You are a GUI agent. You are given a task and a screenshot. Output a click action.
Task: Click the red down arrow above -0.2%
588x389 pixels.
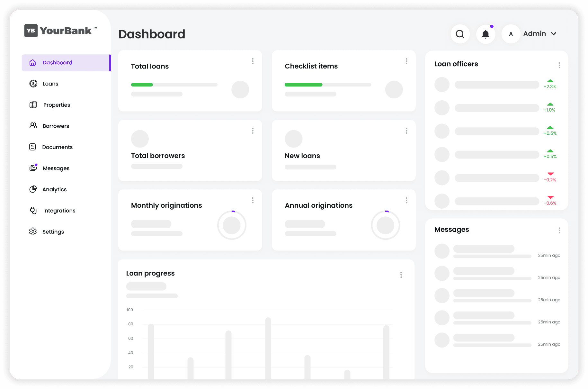pos(550,174)
